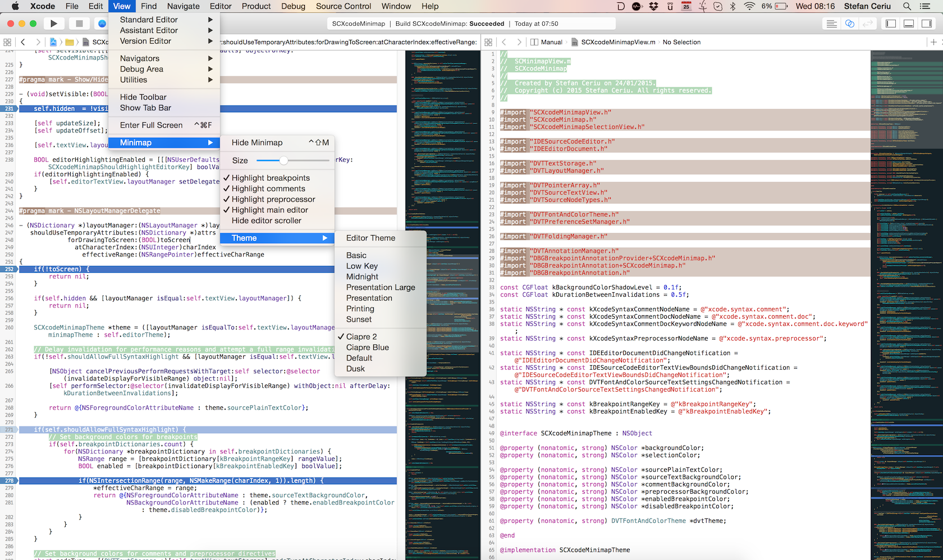Open Spotlight search in the menu bar

[907, 6]
